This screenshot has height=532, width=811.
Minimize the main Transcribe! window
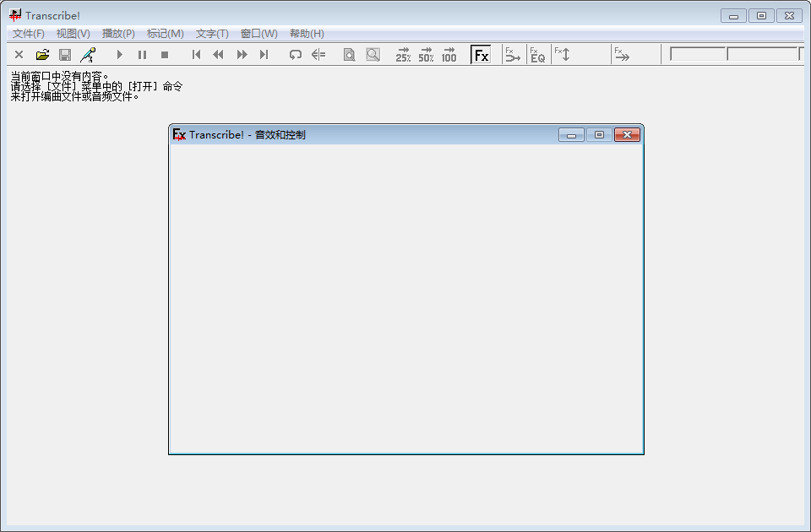pos(733,16)
